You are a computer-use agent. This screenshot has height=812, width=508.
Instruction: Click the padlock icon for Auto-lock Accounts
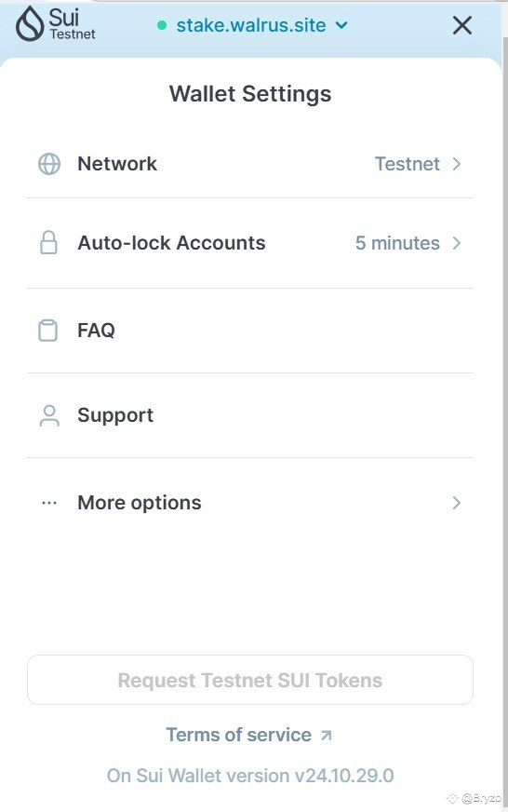(x=48, y=242)
